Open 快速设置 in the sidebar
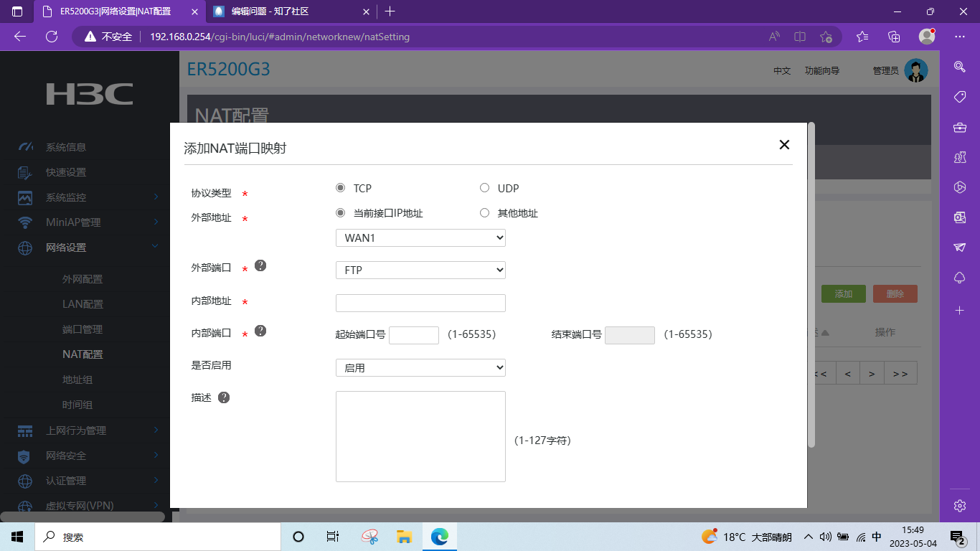The width and height of the screenshot is (980, 551). pos(66,172)
